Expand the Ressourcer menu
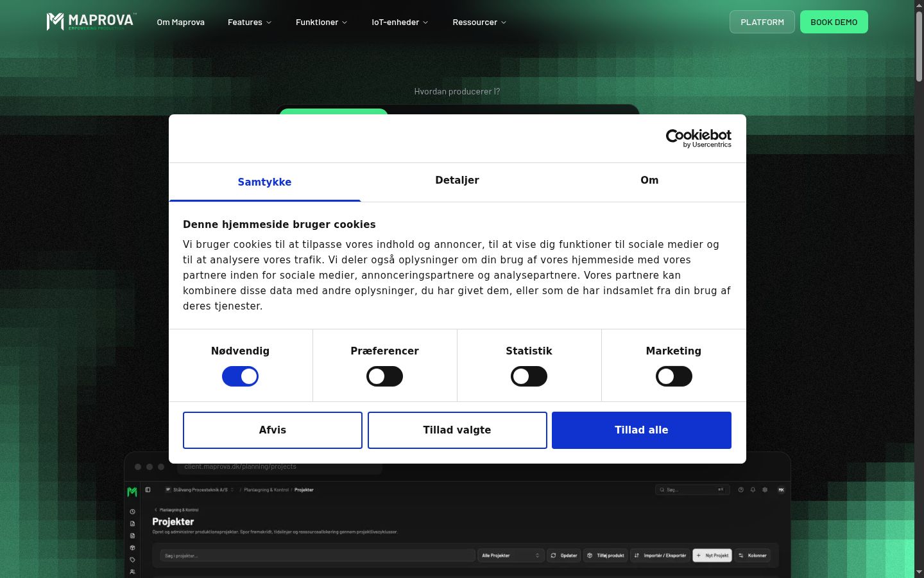The height and width of the screenshot is (578, 924). point(479,22)
